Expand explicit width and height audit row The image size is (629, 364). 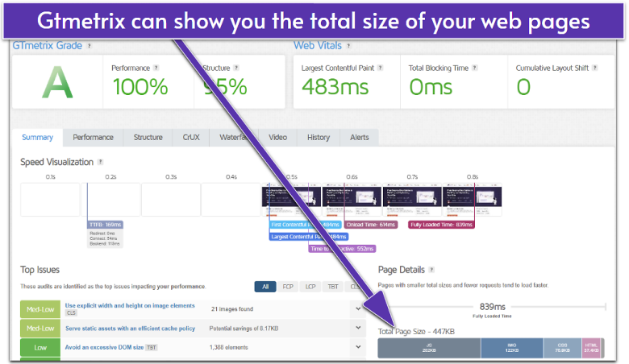[x=358, y=308]
